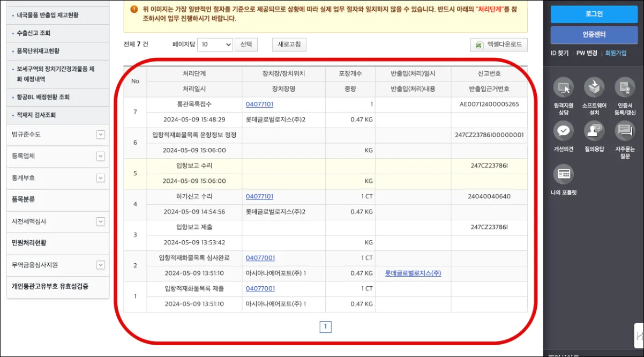Click ID 찾기 link
Image resolution: width=644 pixels, height=357 pixels.
point(560,53)
